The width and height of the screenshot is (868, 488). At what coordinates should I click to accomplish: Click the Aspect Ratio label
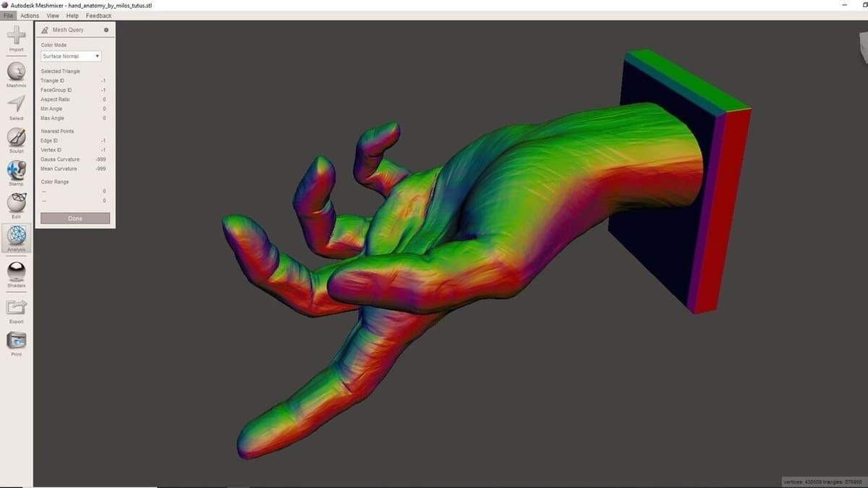pos(55,99)
